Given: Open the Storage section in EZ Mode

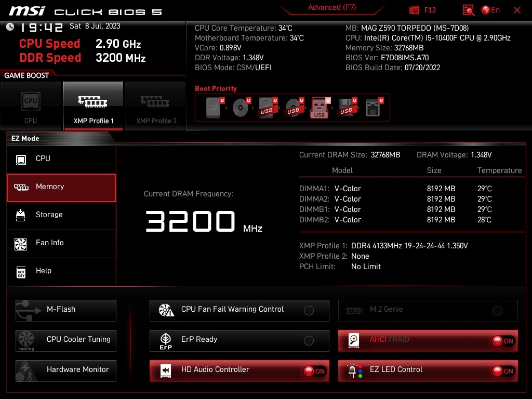Looking at the screenshot, I should (61, 215).
